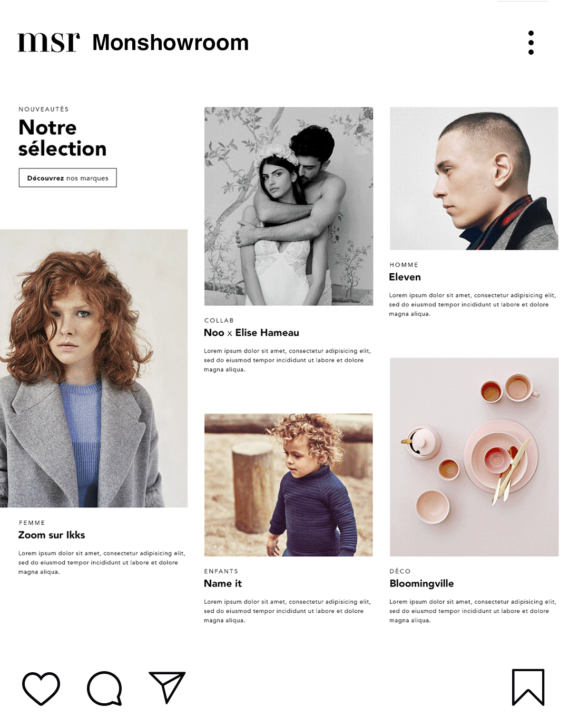
Task: Open the three-dot options menu
Action: 531,43
